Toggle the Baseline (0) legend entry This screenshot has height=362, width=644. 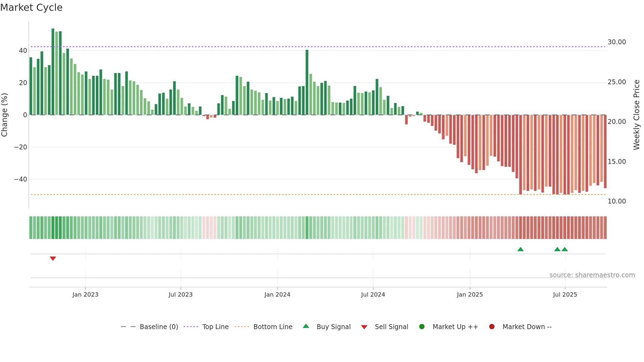[149, 327]
